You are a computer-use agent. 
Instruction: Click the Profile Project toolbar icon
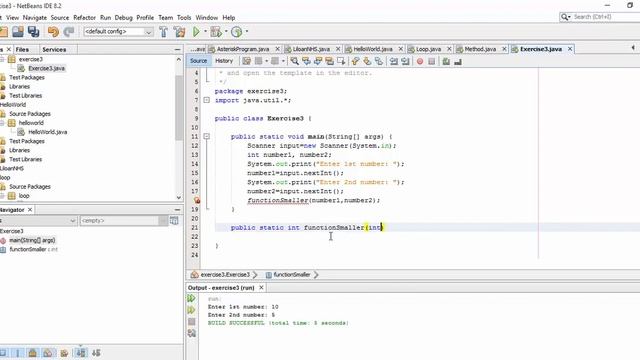click(237, 31)
